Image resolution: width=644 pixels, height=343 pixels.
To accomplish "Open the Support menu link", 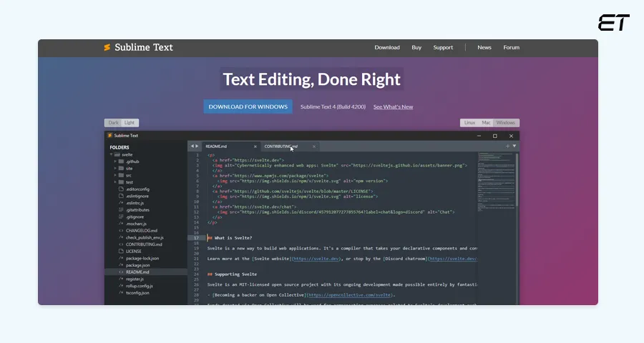I will pos(443,48).
